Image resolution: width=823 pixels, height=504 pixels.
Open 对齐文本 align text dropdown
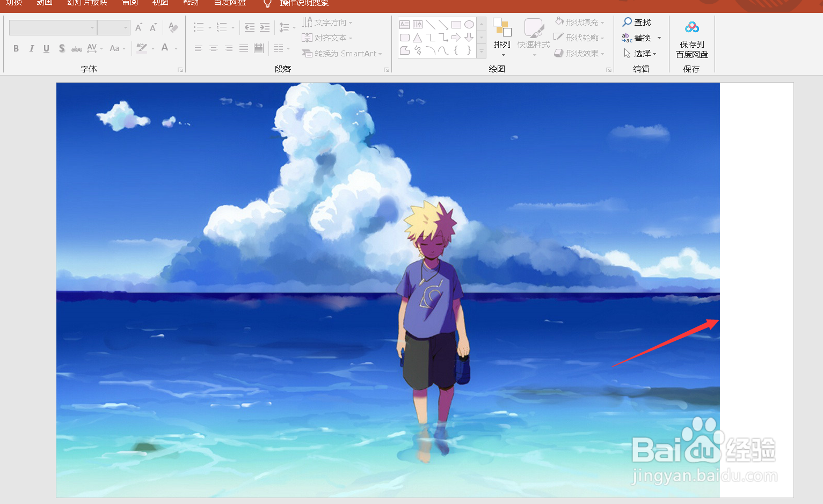coord(327,38)
